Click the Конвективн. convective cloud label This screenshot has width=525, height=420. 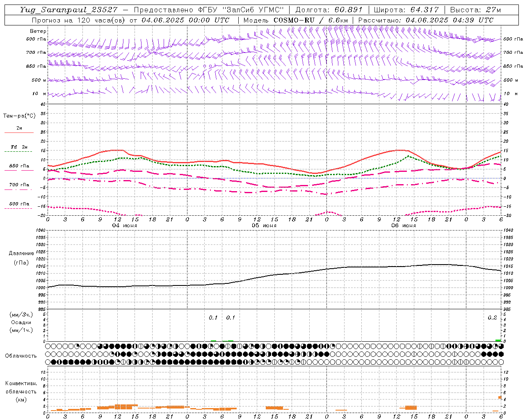pos(21,383)
